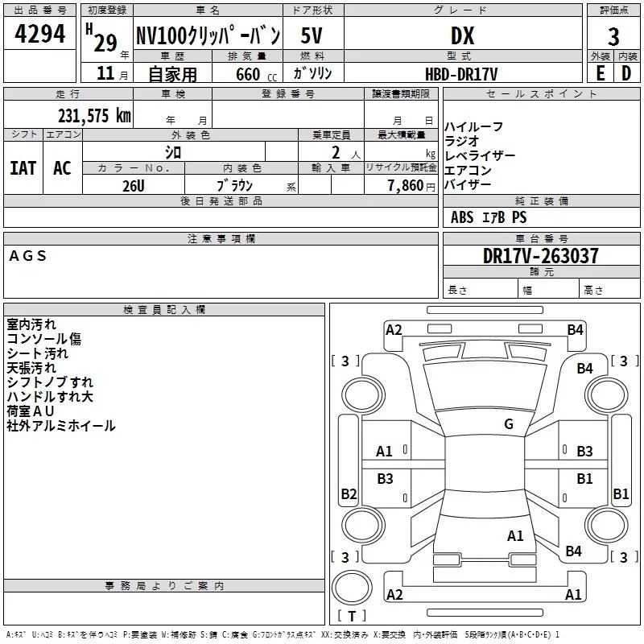This screenshot has width=644, height=644.
Task: Select inspector note シフトノブすれ
Action: tap(50, 382)
